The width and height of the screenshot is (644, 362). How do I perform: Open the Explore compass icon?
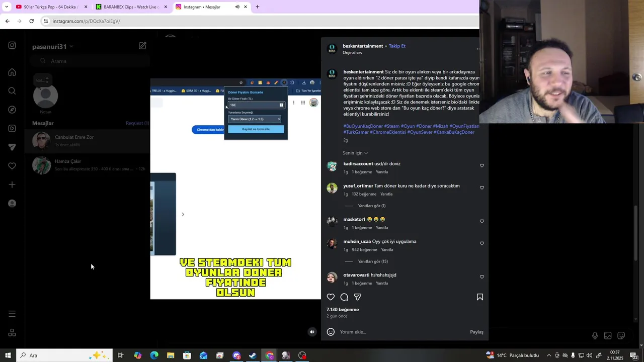coord(12,110)
